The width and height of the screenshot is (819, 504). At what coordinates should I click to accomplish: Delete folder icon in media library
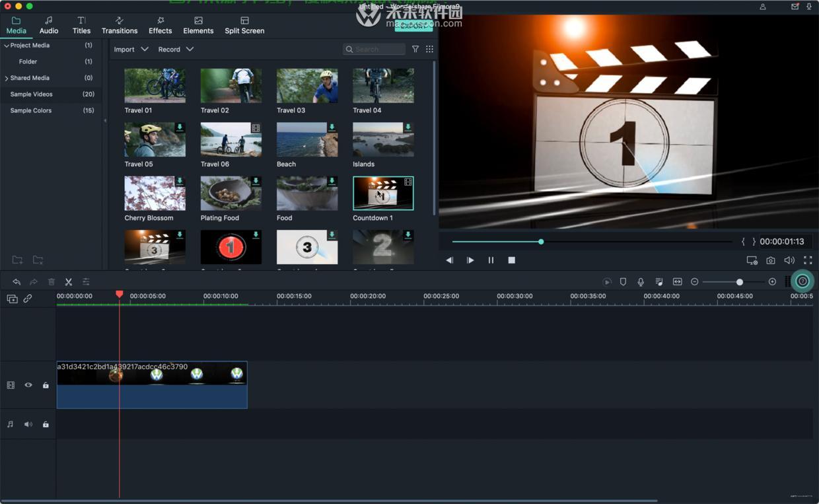click(38, 260)
